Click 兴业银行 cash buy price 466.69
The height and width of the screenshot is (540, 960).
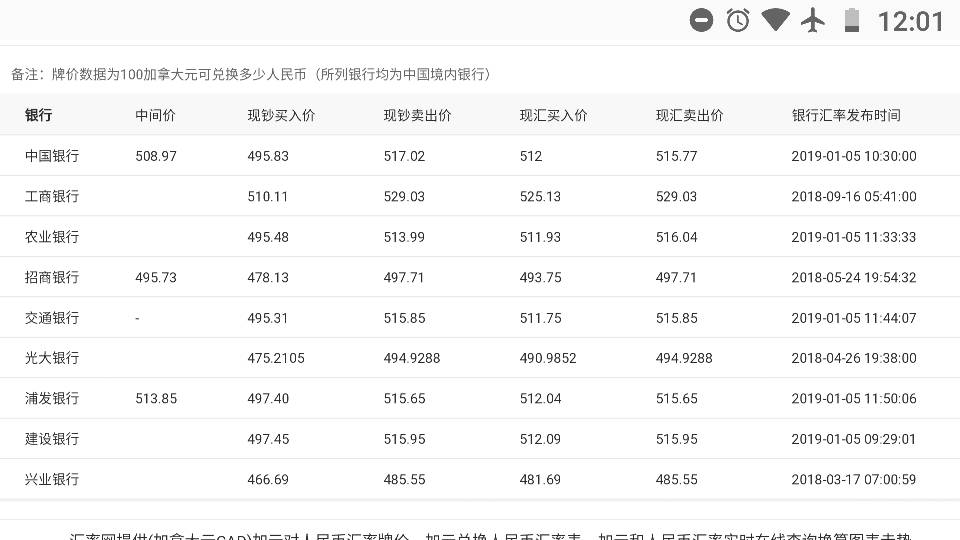pos(268,479)
